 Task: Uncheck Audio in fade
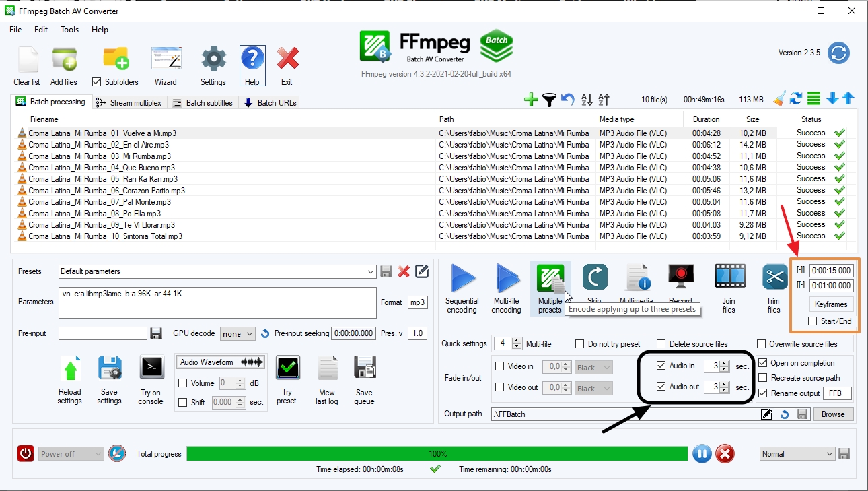(x=661, y=366)
